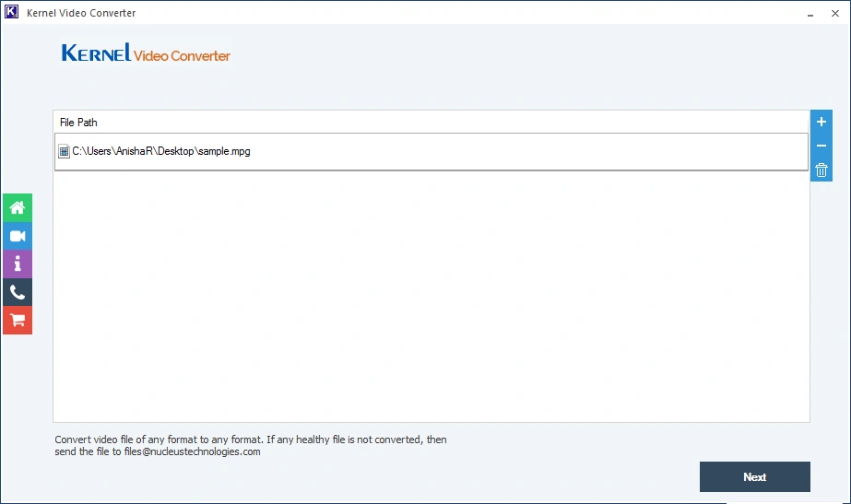Viewport: 851px width, 504px height.
Task: Click the Next button
Action: point(754,477)
